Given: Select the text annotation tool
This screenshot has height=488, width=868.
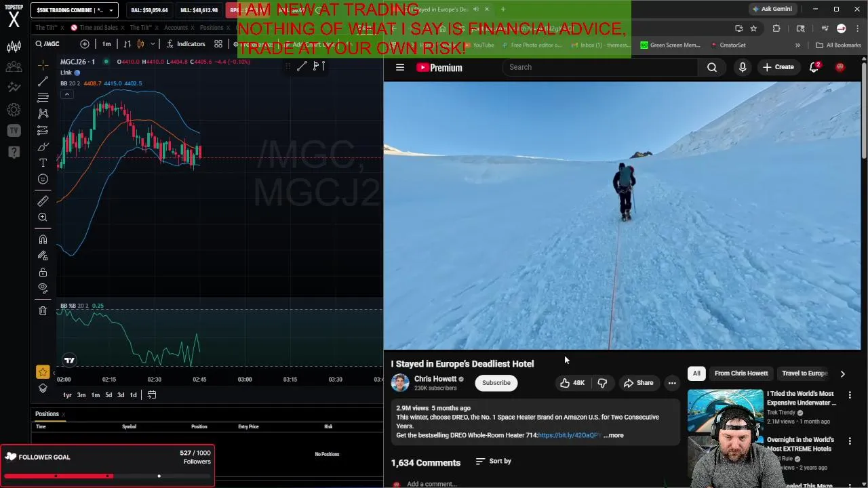Looking at the screenshot, I should tap(43, 163).
